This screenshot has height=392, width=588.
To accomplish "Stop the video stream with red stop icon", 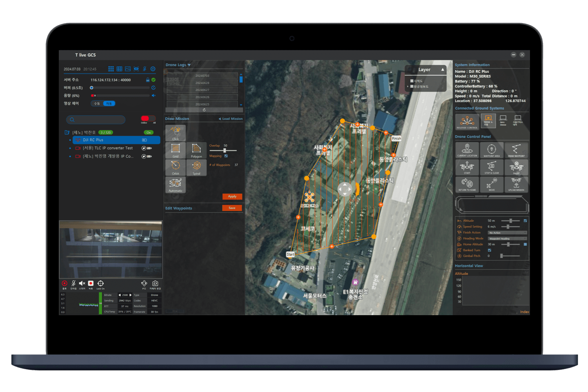I will click(64, 283).
